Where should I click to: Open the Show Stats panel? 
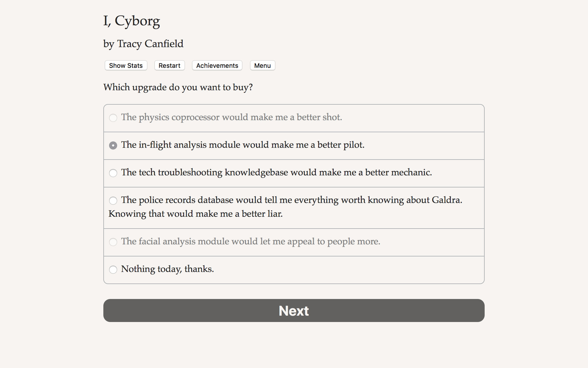pos(126,65)
